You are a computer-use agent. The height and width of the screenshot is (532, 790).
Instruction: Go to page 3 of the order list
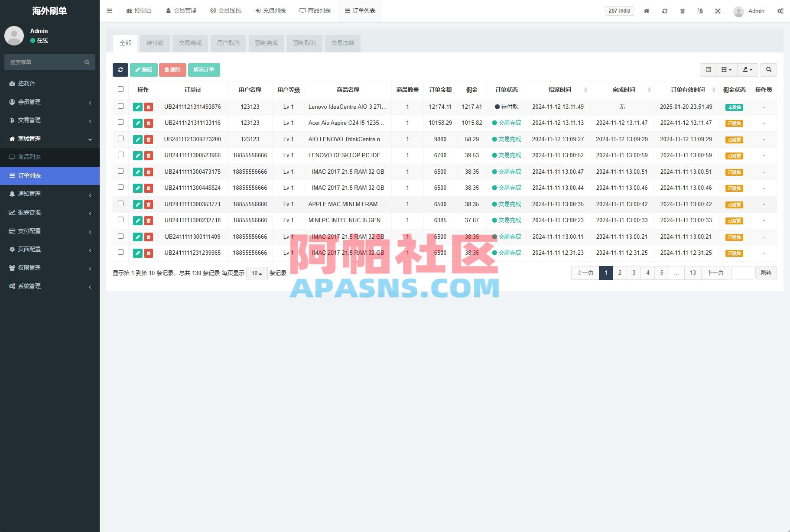(634, 272)
